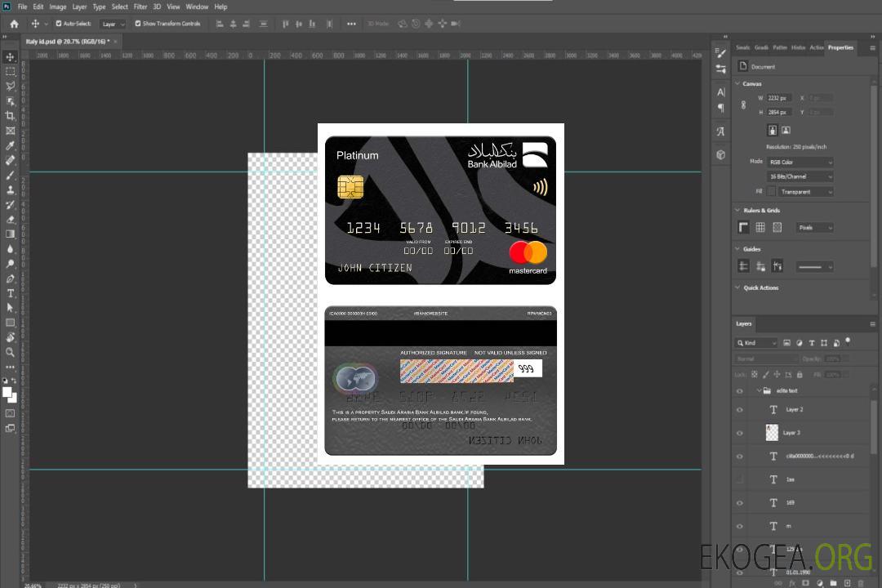Select the Horizontal Type tool
The width and height of the screenshot is (882, 588).
10,293
